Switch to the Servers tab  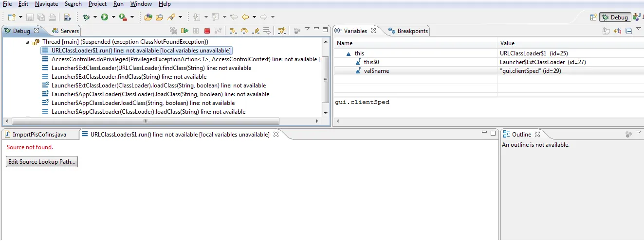point(65,31)
